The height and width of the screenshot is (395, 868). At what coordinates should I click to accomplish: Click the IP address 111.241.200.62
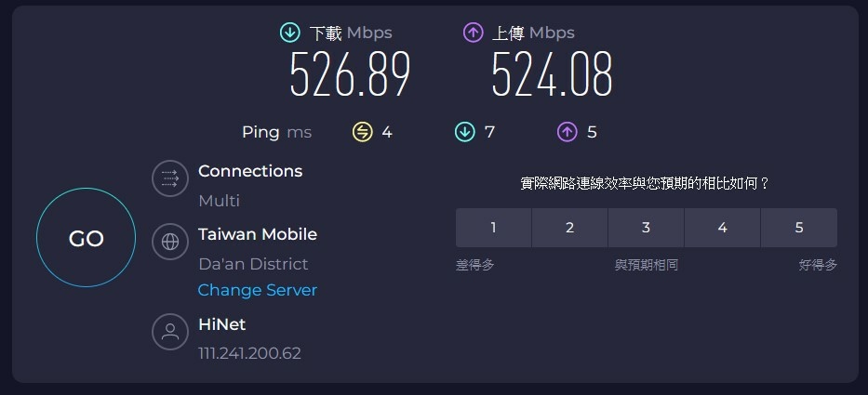point(249,353)
